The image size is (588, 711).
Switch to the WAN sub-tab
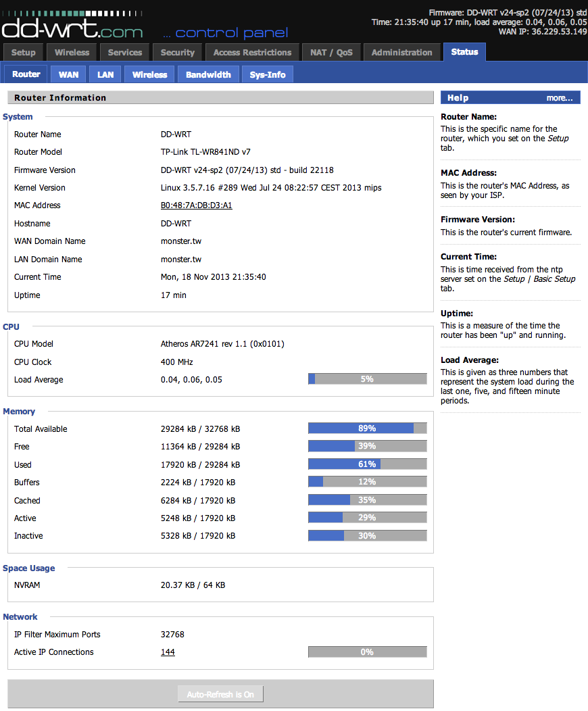click(x=68, y=75)
